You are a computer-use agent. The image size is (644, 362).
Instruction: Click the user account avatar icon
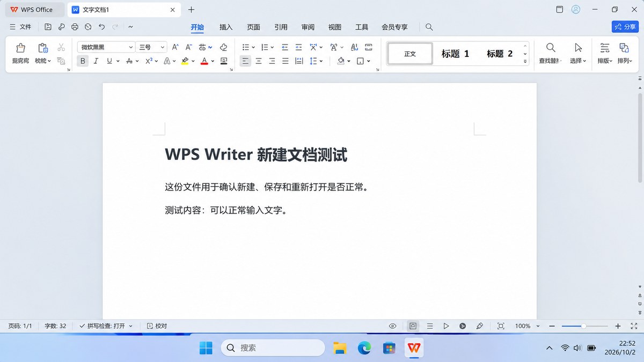(576, 10)
